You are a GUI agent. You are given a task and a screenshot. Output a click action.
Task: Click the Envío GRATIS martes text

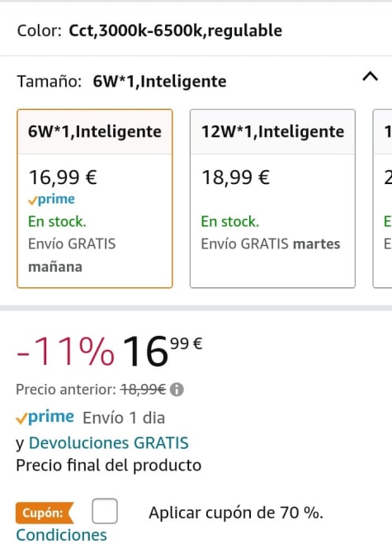tap(270, 244)
